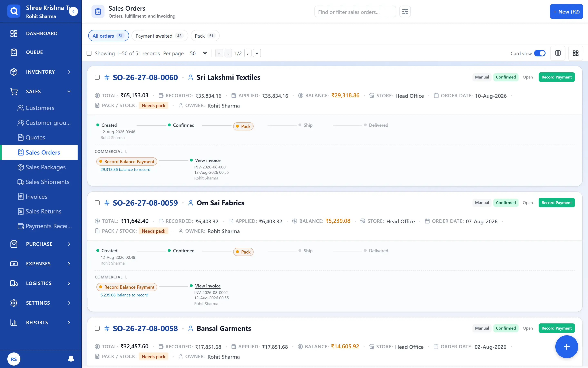This screenshot has width=588, height=368.
Task: Click the Q app logo icon
Action: pyautogui.click(x=14, y=11)
